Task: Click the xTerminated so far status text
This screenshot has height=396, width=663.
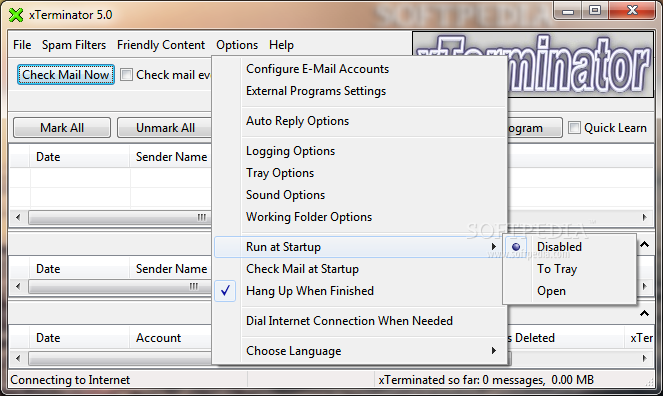Action: coord(486,380)
